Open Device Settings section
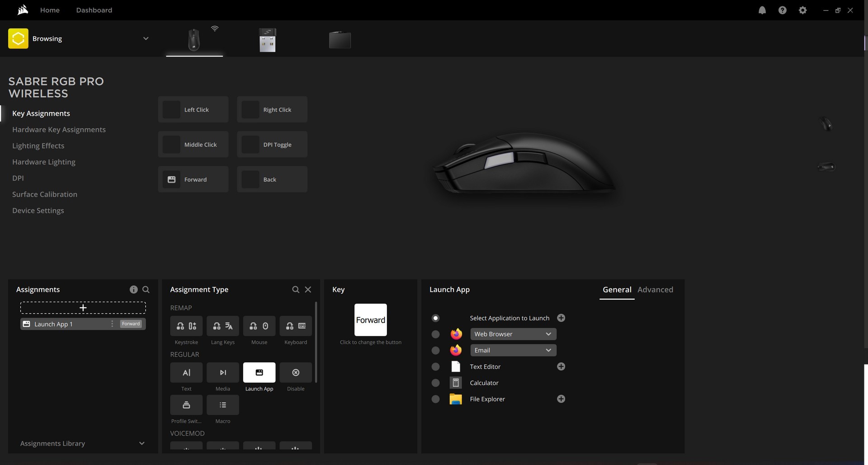This screenshot has width=868, height=465. [38, 211]
